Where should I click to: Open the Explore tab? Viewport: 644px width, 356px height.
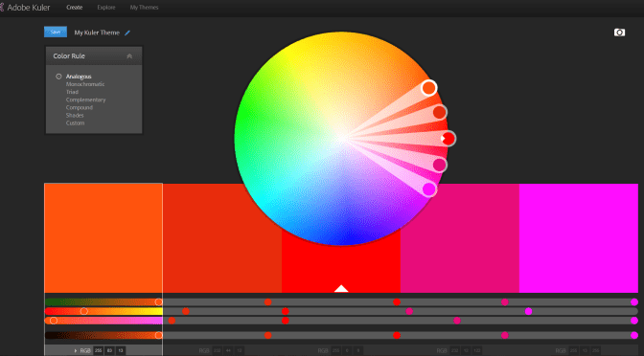tap(106, 8)
